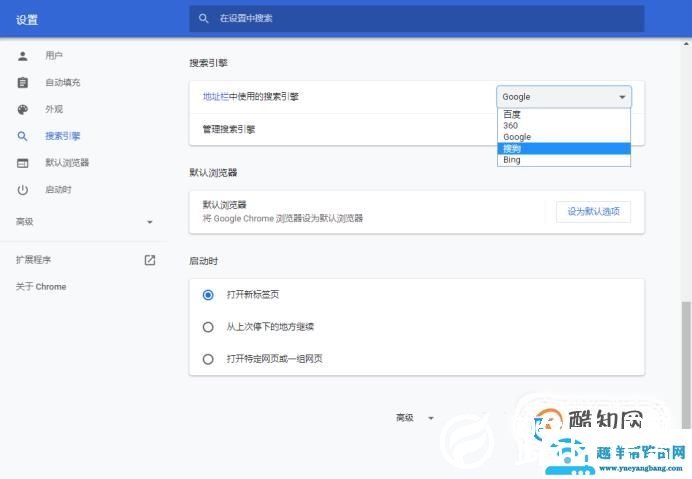Click the 搜索引擎 magnifier icon in the sidebar
Image resolution: width=692 pixels, height=479 pixels.
(23, 136)
